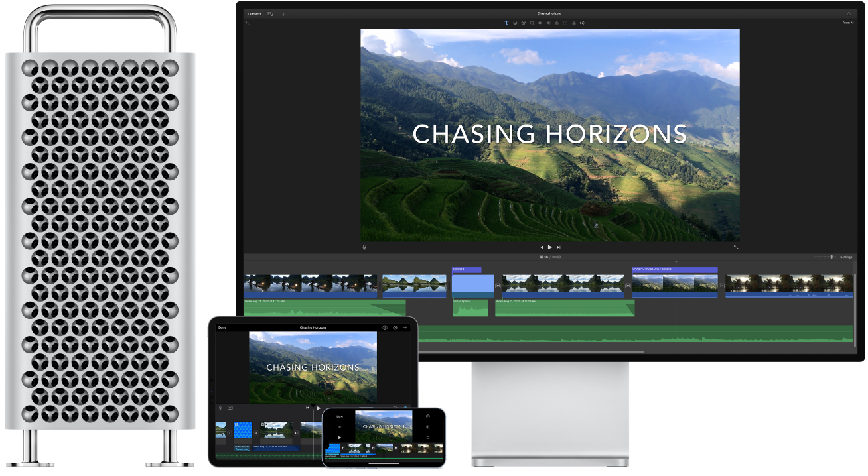Open the timeline Settings popover
The height and width of the screenshot is (476, 868).
(x=847, y=257)
